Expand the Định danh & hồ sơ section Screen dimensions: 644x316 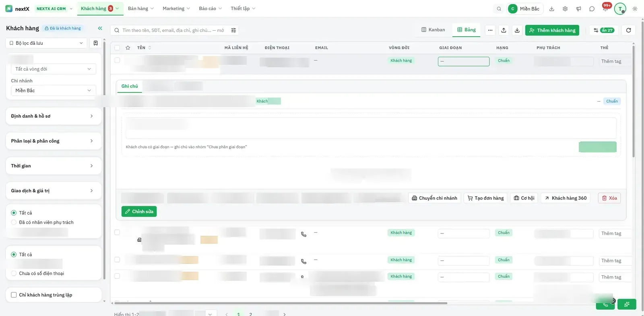point(54,116)
